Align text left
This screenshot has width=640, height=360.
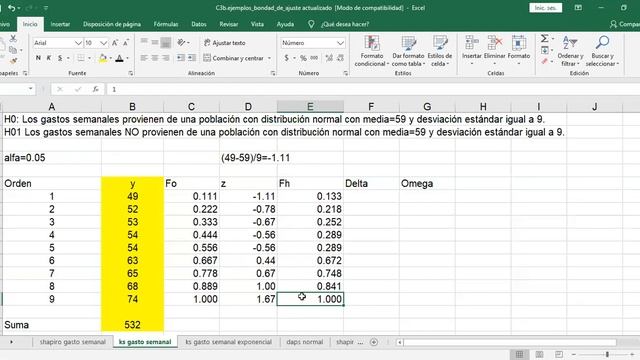144,58
